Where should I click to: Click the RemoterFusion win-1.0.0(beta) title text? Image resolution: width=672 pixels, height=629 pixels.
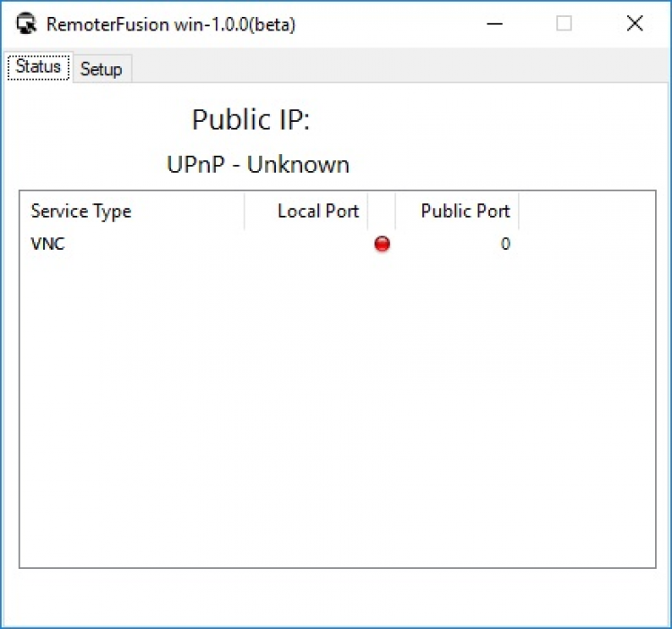[x=171, y=24]
